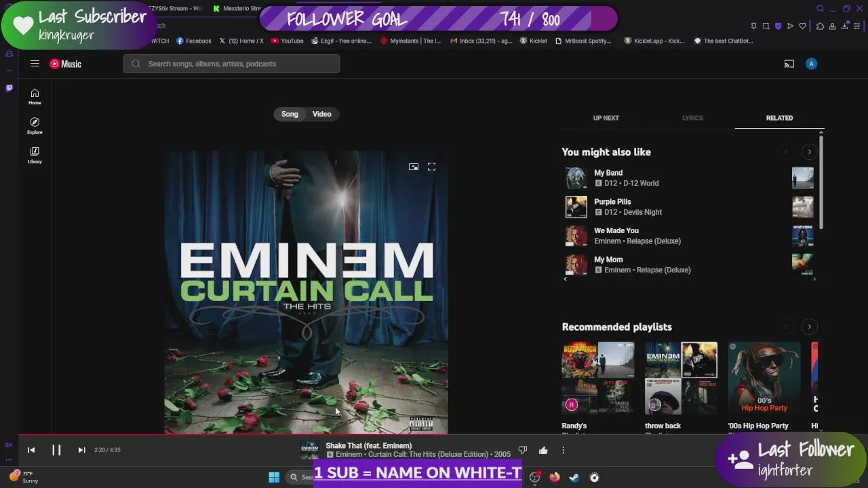Click the browser pin icon in address bar
The width and height of the screenshot is (868, 488).
[753, 26]
